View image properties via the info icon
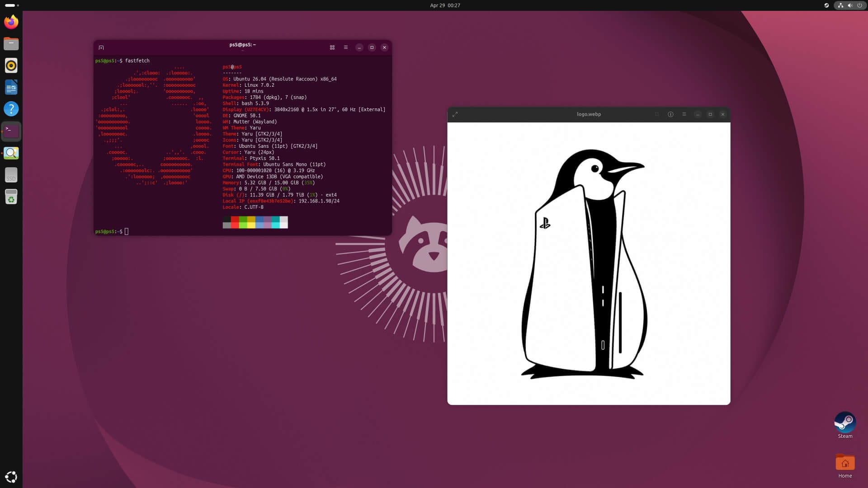868x488 pixels. click(x=671, y=114)
